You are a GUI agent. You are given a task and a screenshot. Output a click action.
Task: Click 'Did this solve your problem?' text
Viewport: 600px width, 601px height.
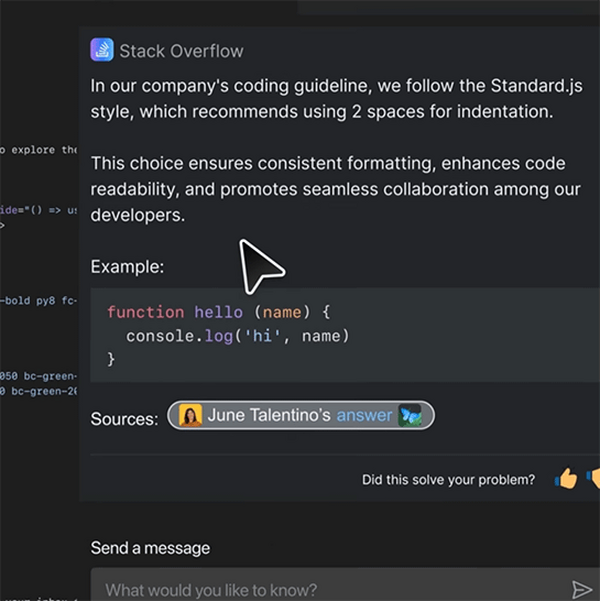(448, 480)
